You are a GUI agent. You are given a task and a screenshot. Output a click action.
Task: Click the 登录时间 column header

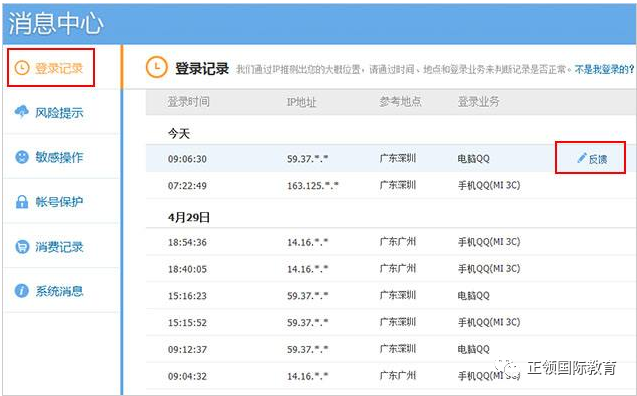point(189,102)
